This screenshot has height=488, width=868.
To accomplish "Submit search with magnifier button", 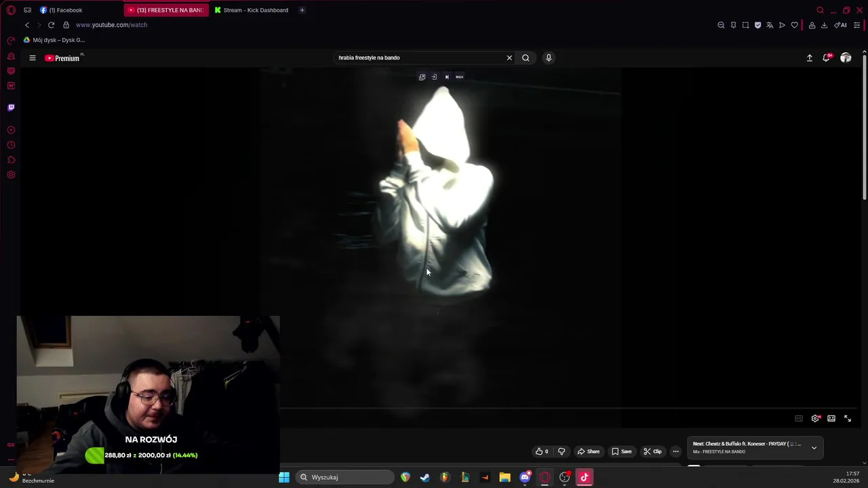I will pos(526,58).
